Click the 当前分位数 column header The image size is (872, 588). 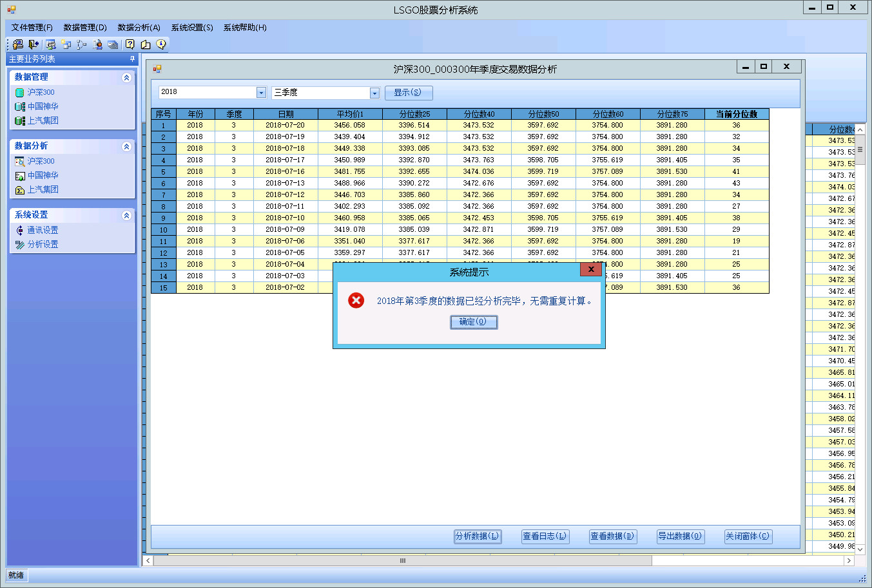tap(737, 114)
